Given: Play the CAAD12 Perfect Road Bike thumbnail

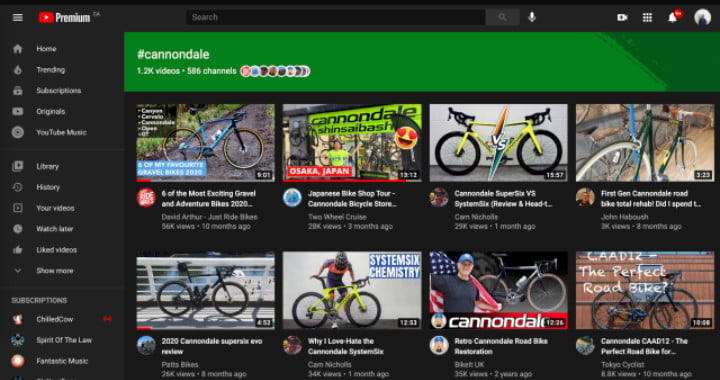Looking at the screenshot, I should (645, 291).
